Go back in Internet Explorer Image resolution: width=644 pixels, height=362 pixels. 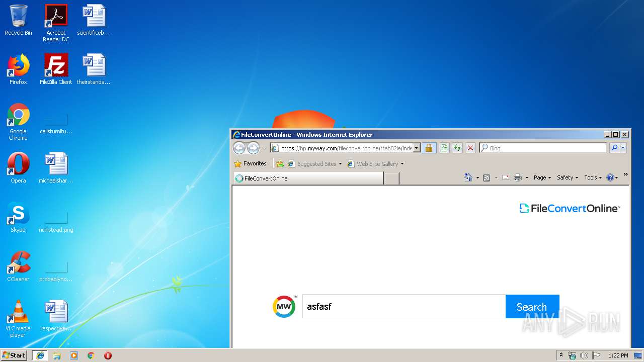point(239,148)
